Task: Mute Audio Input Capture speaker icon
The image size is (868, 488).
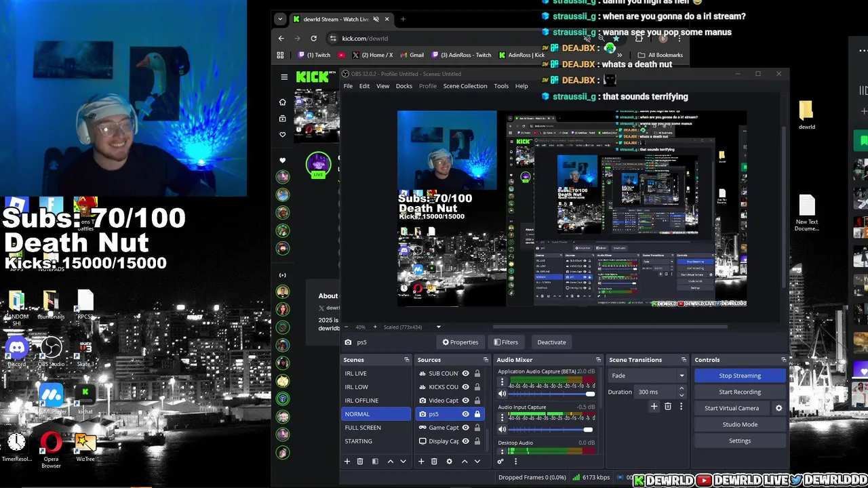Action: [502, 429]
